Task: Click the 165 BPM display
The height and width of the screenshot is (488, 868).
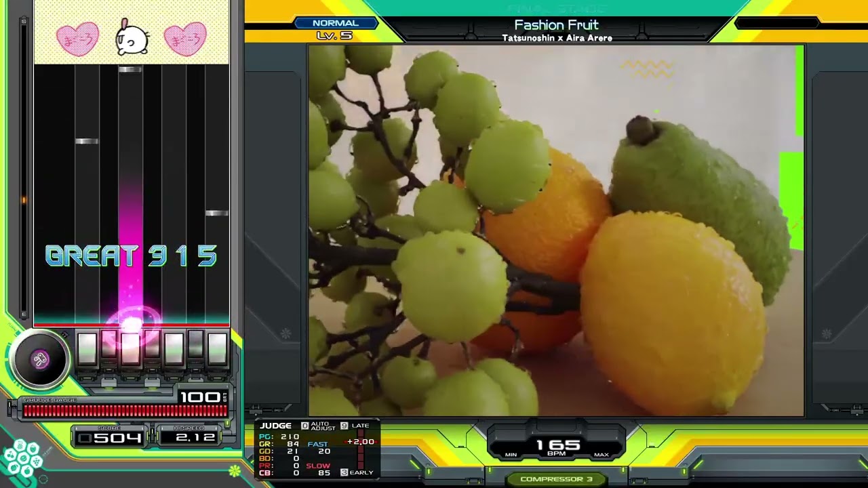Action: (x=556, y=447)
